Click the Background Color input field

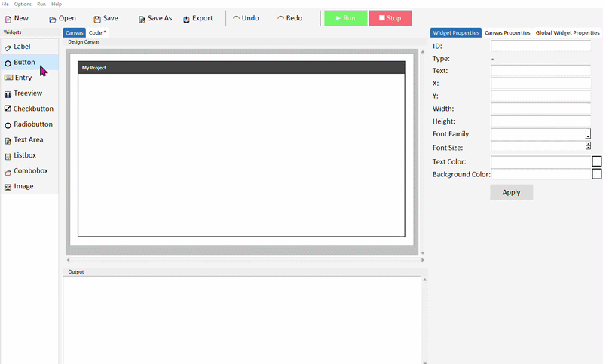[540, 174]
